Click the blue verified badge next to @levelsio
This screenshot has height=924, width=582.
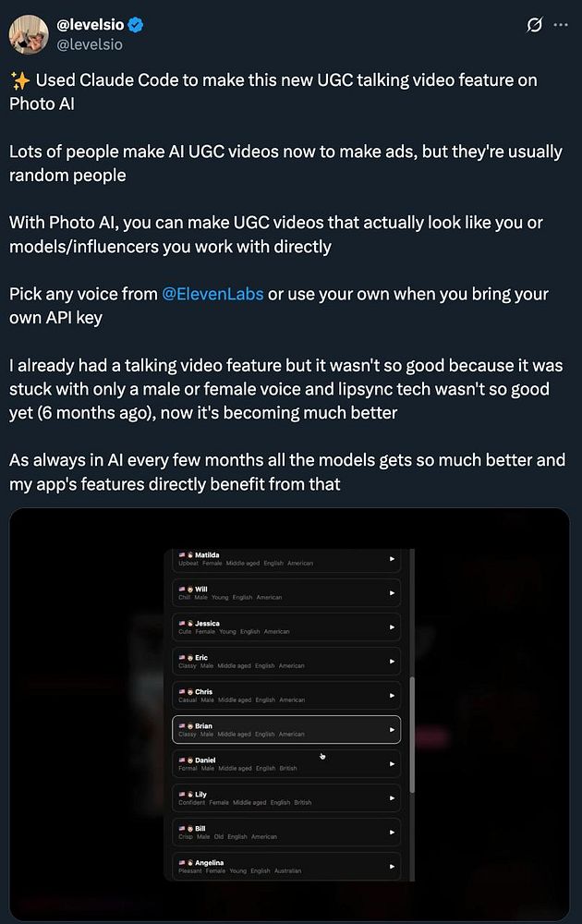point(136,25)
